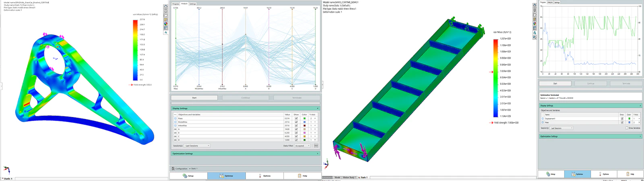Change the green color swatch for Mass
644x181 pixels.
point(305,118)
